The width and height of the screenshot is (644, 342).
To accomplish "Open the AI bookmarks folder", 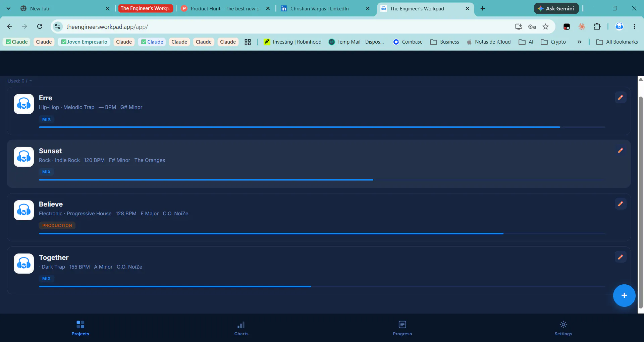I will click(x=526, y=42).
